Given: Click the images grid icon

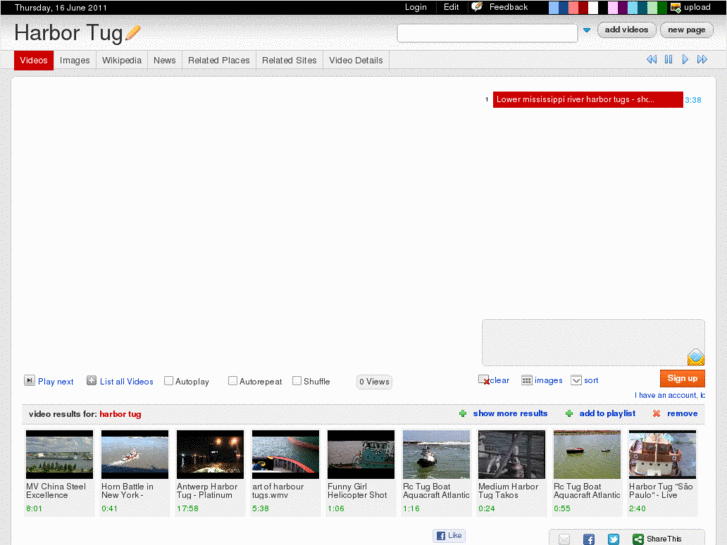Looking at the screenshot, I should click(526, 380).
